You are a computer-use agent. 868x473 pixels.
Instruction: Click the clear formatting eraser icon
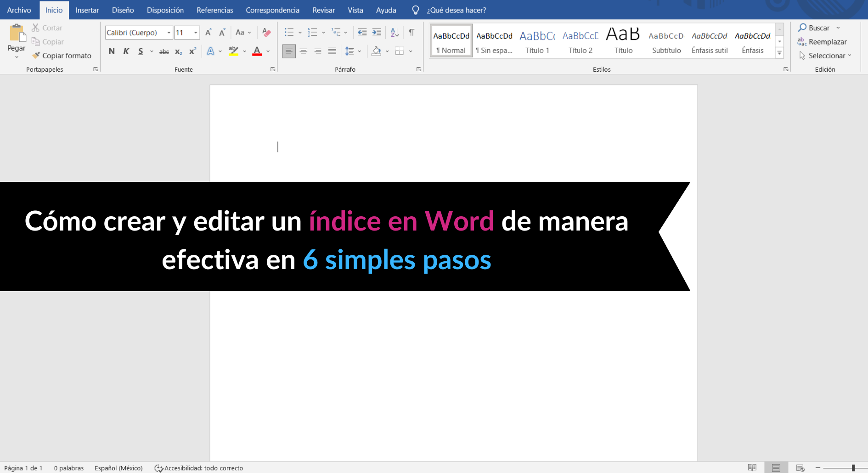266,33
